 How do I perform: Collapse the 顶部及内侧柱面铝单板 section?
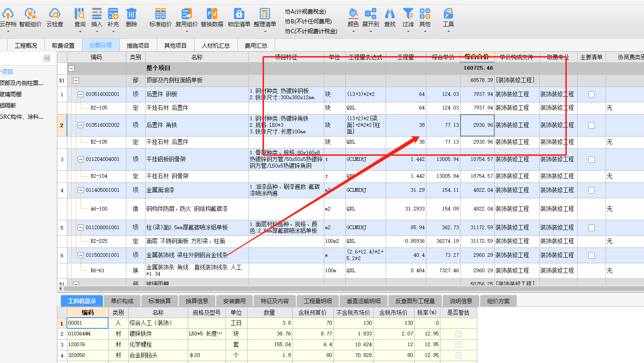[76, 80]
